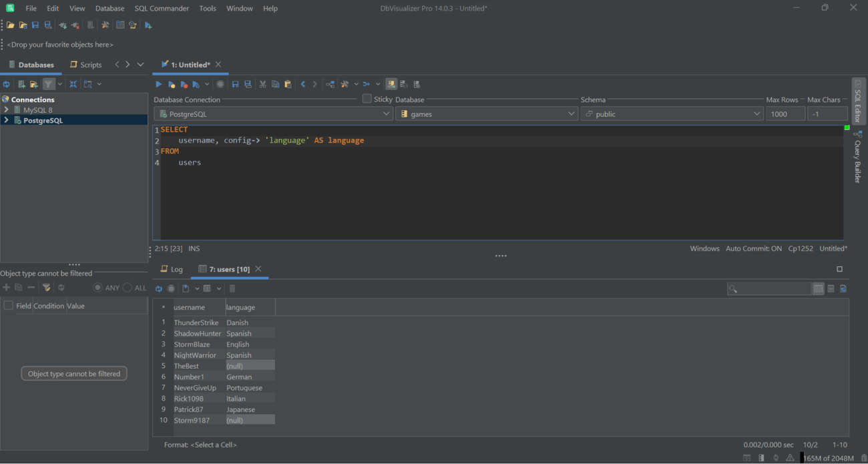Screen dimensions: 868x464
Task: Click the Create Database Connection plug icon
Action: [x=62, y=25]
